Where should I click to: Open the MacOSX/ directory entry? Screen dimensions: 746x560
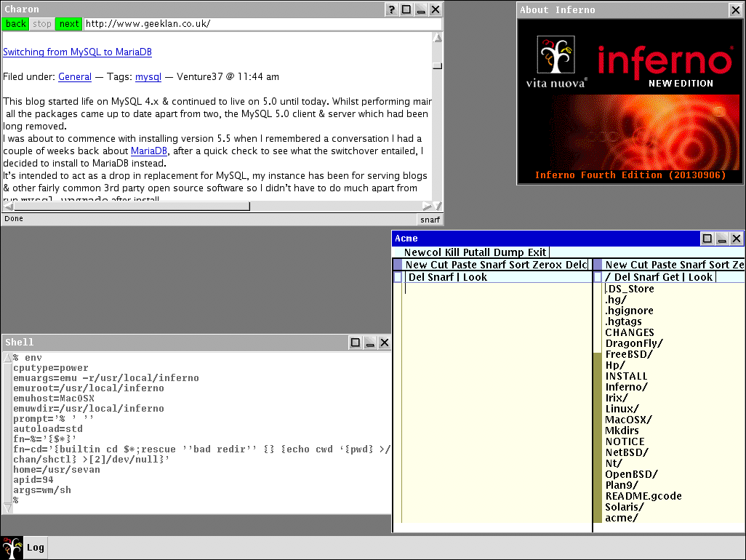(x=628, y=420)
